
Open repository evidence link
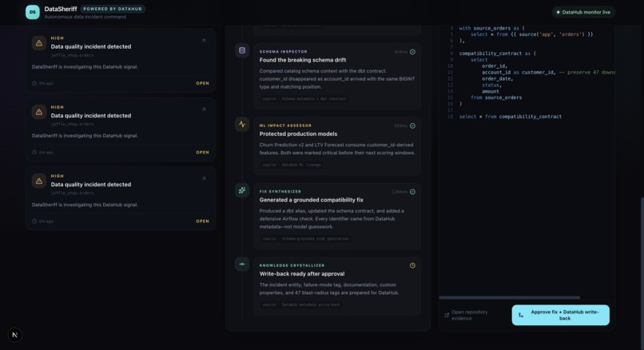pos(470,315)
